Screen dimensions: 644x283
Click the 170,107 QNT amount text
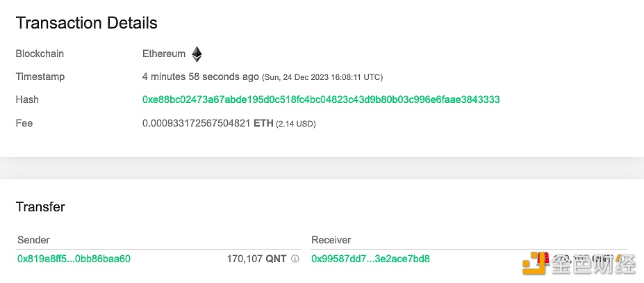pyautogui.click(x=256, y=259)
